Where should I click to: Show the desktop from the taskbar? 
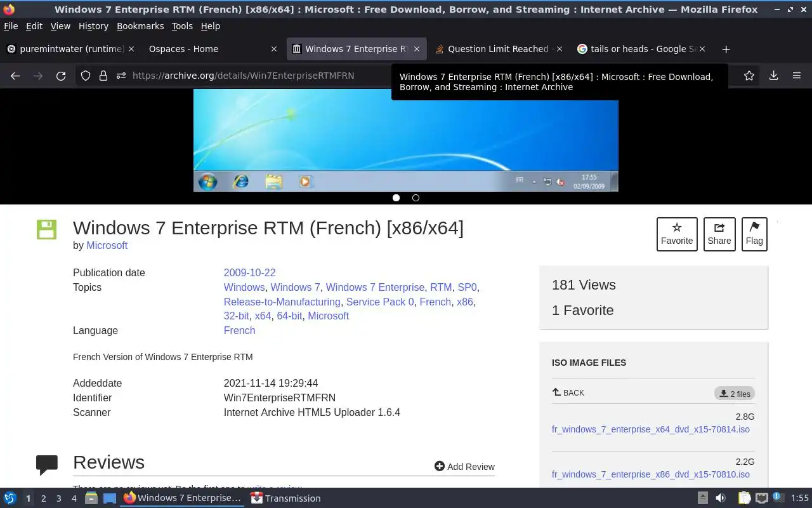(x=110, y=498)
